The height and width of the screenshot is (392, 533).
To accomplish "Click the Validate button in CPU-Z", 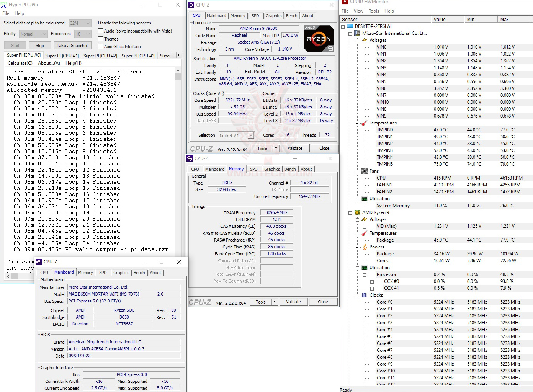I will [295, 148].
